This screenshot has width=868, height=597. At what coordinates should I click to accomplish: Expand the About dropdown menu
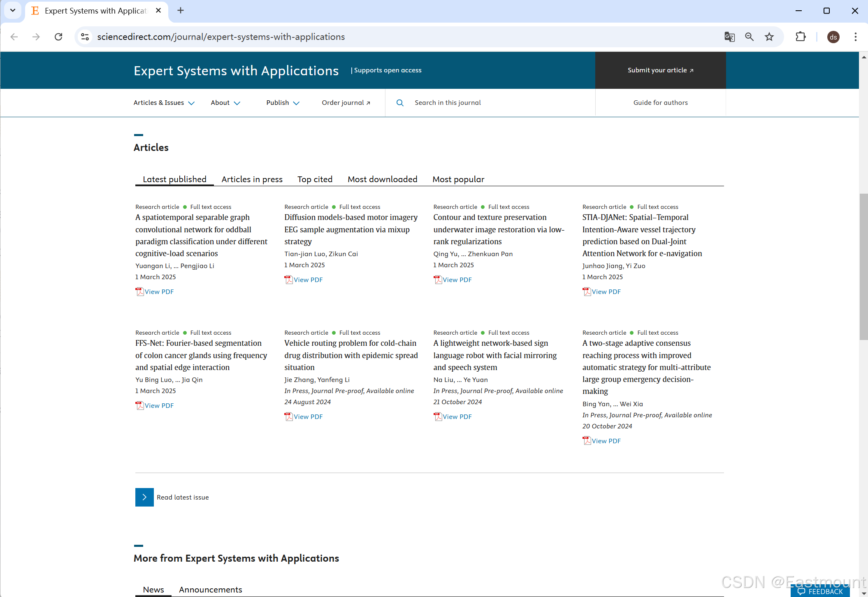tap(225, 103)
